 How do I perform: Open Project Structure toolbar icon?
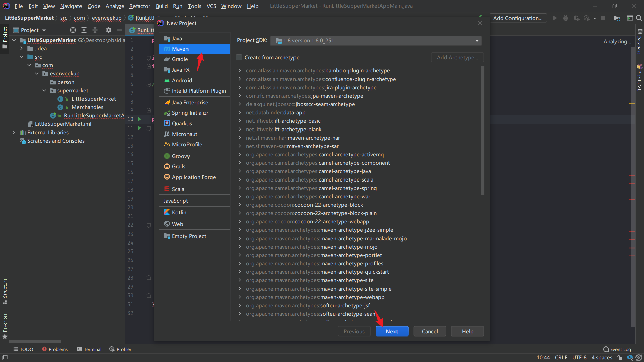click(617, 18)
